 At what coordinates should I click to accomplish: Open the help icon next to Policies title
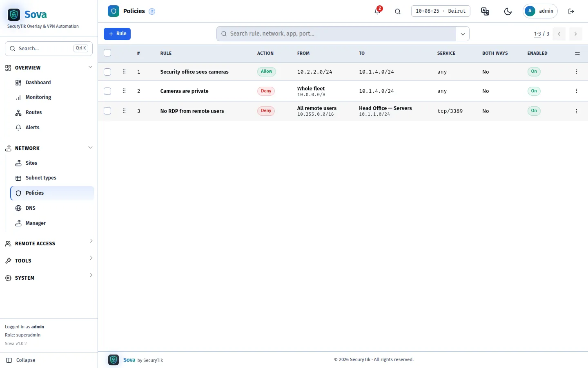click(x=152, y=11)
